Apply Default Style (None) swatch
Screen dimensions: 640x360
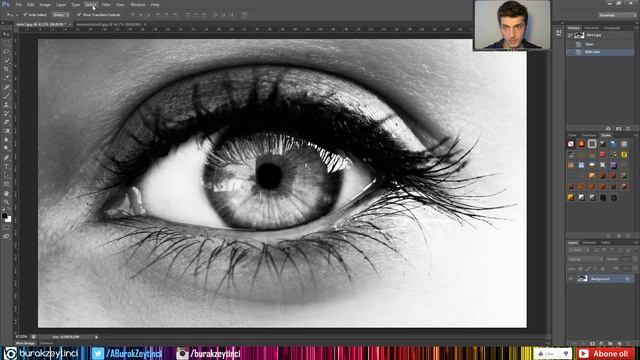click(571, 144)
